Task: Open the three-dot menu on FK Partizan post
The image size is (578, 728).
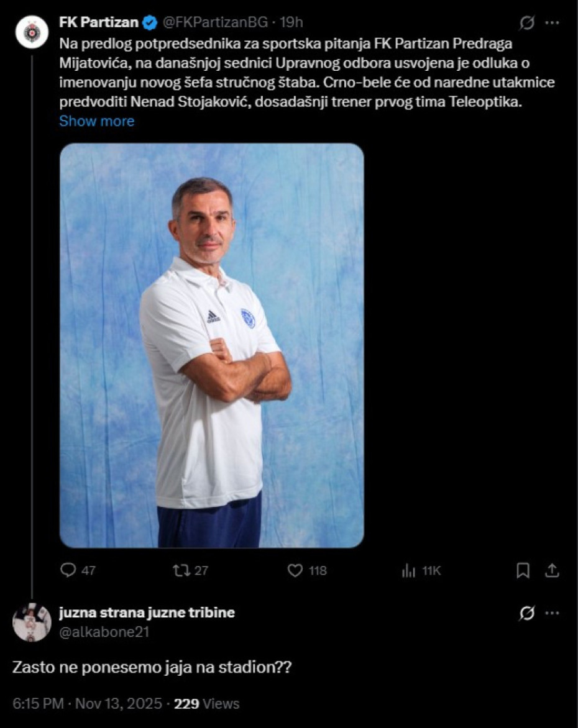Action: pos(552,22)
